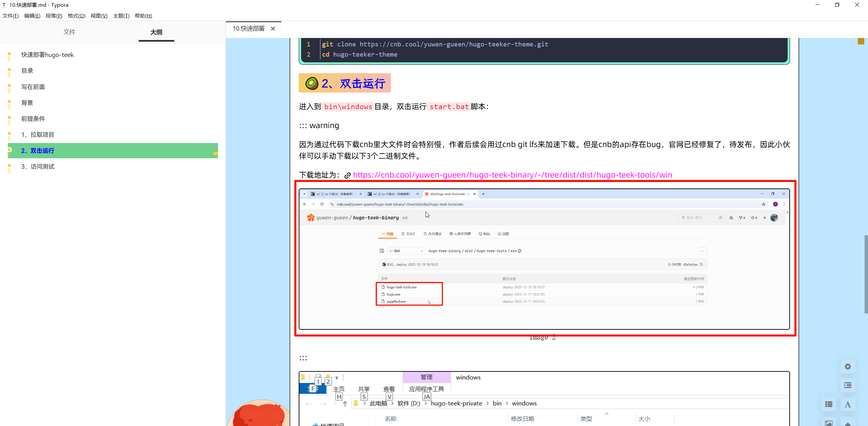Click the browser screenshot image
Viewport: 868px width, 426px height.
[x=544, y=259]
